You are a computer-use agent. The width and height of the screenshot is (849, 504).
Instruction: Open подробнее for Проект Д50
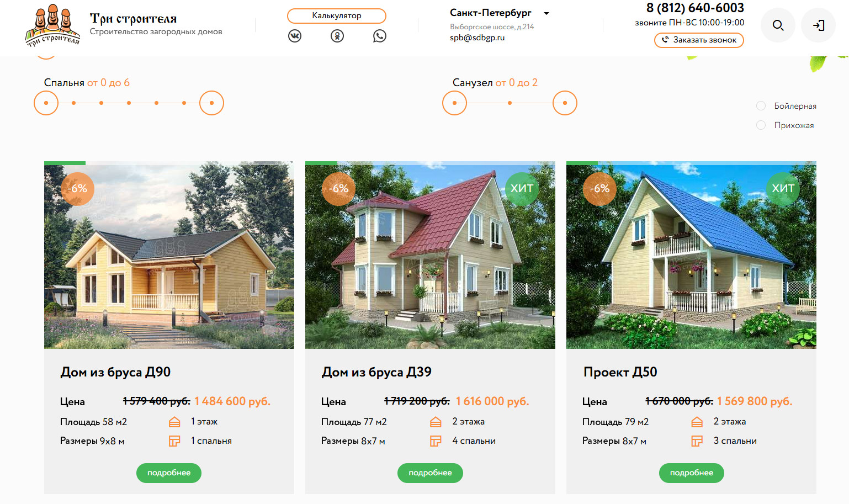tap(692, 473)
